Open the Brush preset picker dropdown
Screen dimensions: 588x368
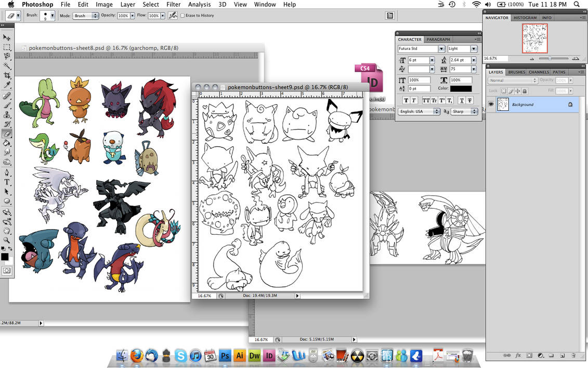point(52,16)
